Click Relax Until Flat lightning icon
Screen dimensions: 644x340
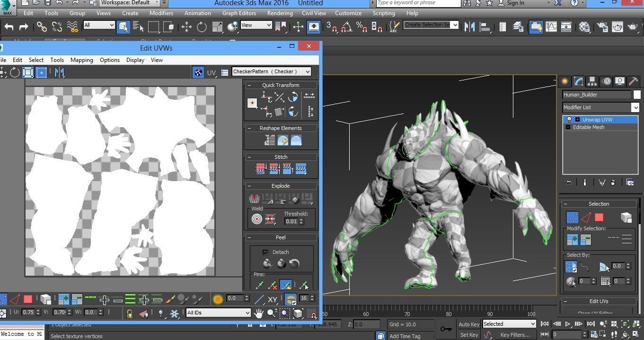pyautogui.click(x=282, y=140)
